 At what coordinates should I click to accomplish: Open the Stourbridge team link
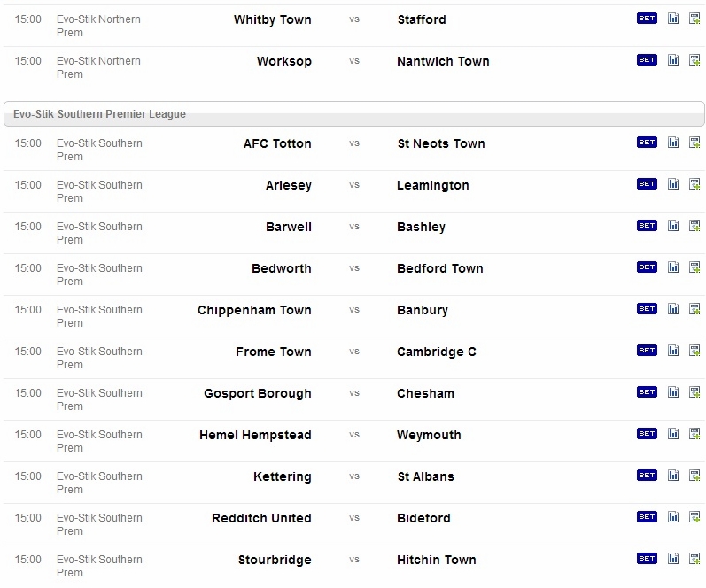coord(275,560)
